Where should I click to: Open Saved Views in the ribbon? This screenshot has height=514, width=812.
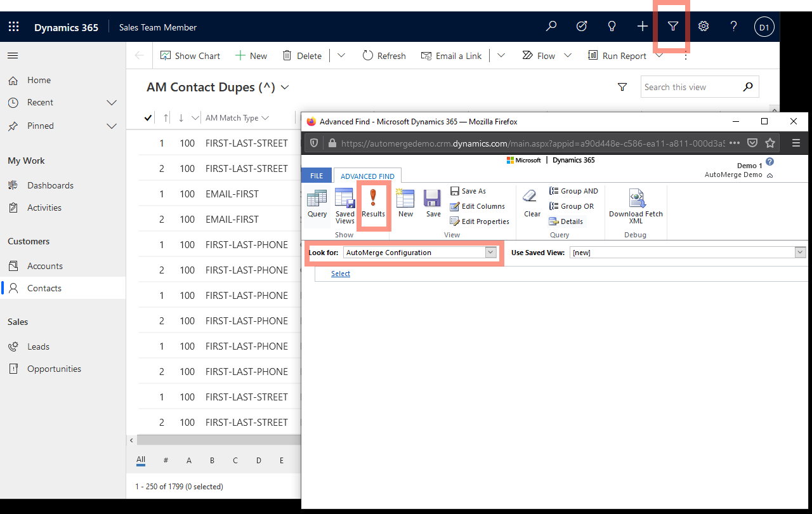345,206
